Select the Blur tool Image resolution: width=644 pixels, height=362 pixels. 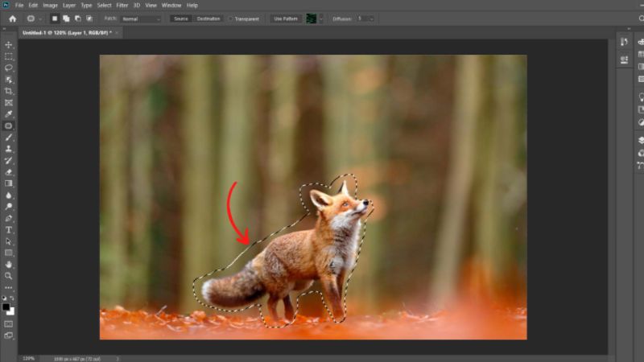pos(8,195)
